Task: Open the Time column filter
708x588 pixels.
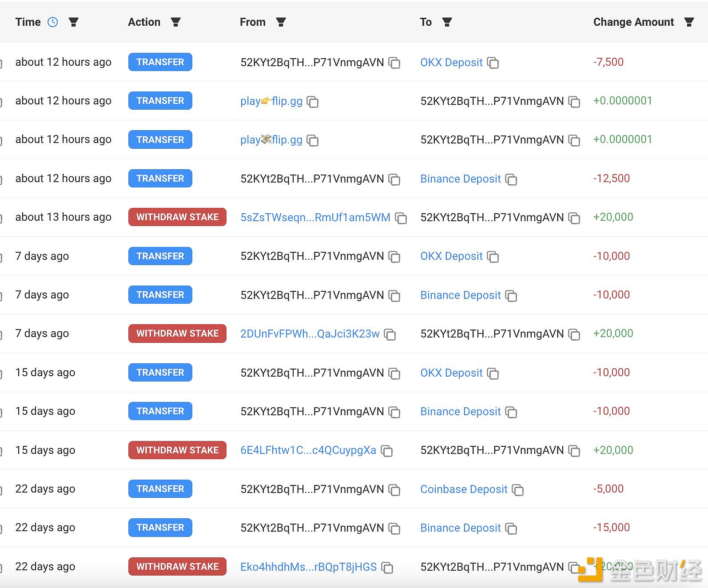Action: (x=74, y=22)
